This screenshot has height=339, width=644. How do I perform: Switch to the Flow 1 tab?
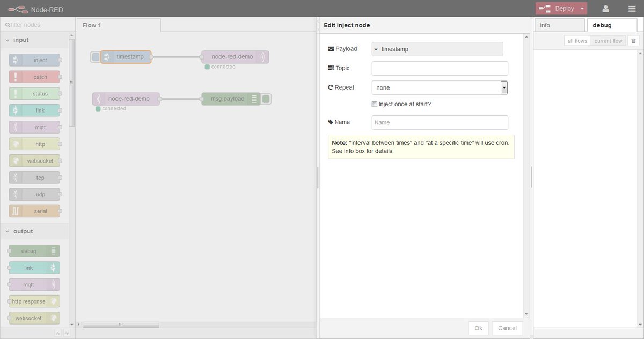(x=119, y=25)
